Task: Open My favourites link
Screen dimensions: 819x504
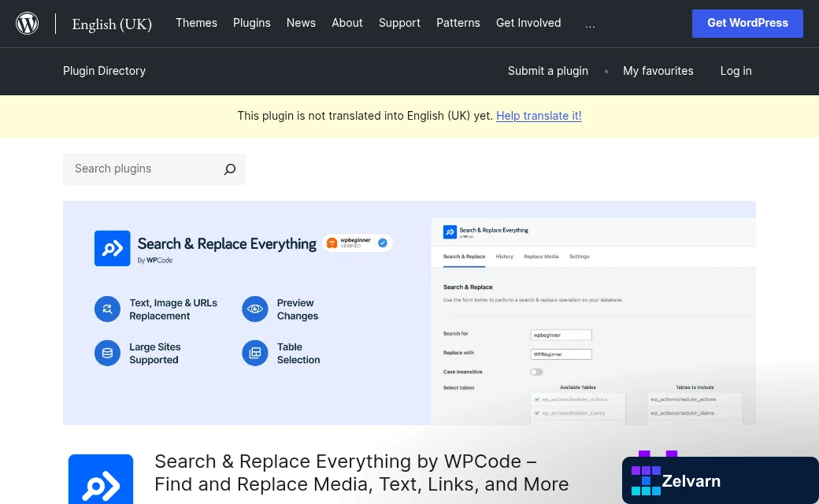Action: [x=658, y=71]
